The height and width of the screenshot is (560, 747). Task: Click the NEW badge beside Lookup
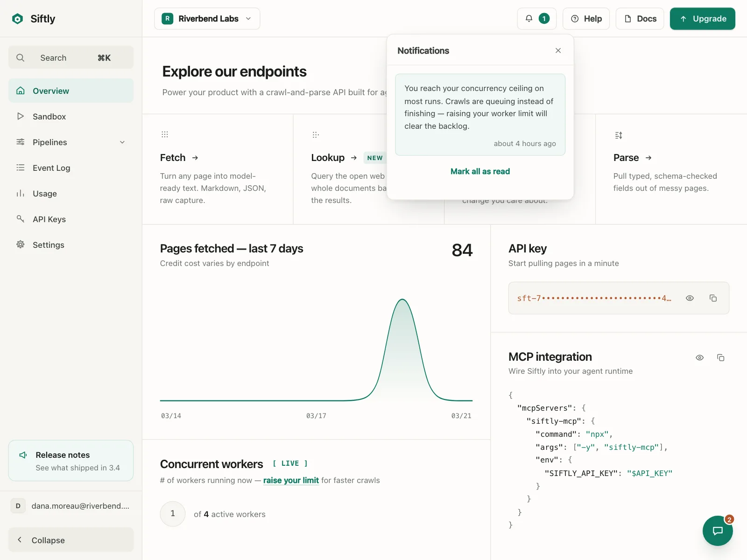(375, 158)
